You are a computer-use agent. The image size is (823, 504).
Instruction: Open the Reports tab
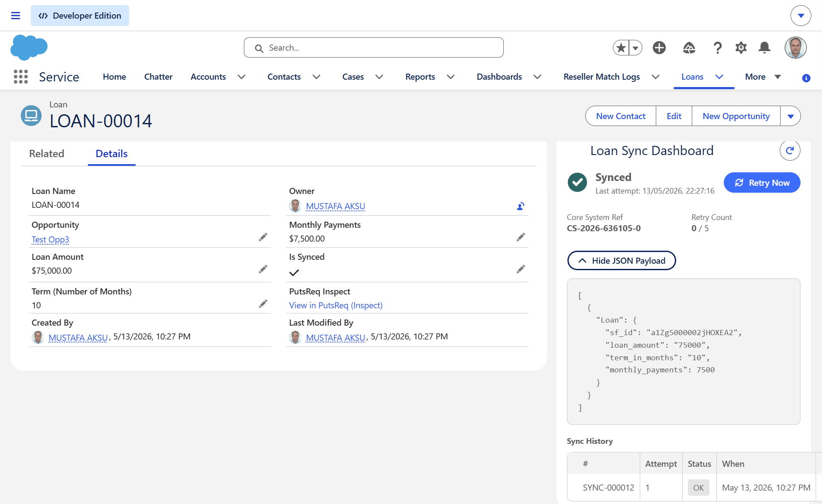(x=420, y=77)
